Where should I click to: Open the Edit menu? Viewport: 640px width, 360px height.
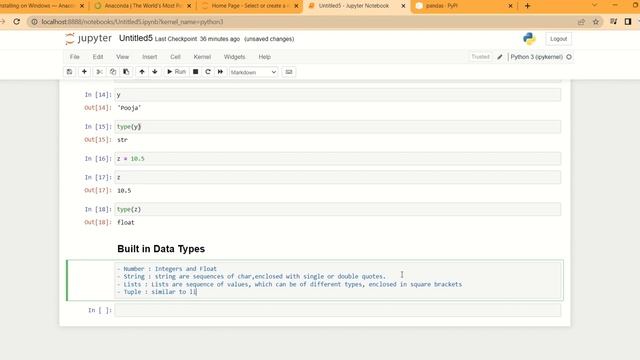(x=98, y=57)
